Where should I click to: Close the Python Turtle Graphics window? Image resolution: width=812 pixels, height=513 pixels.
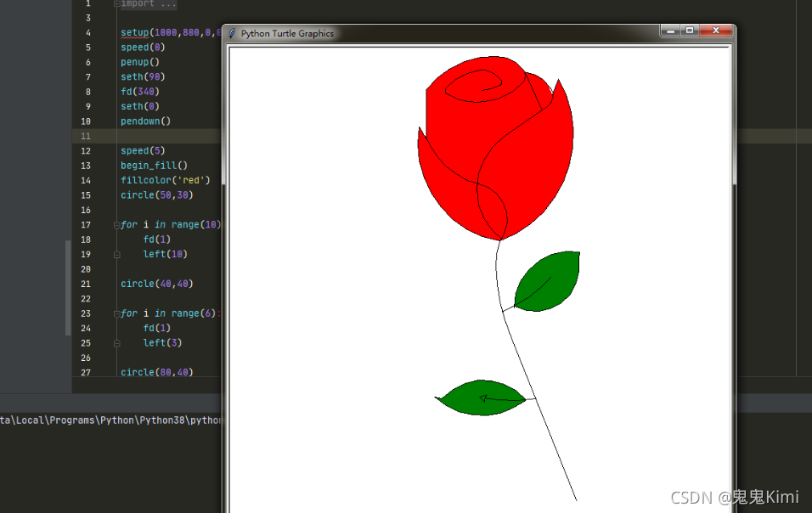[716, 31]
